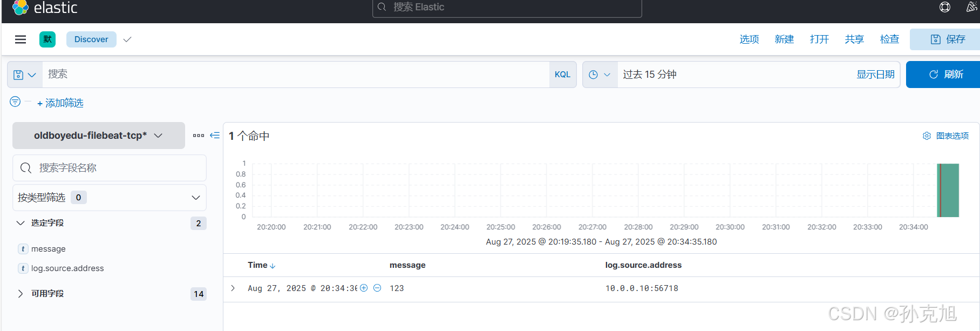The image size is (980, 331).
Task: Open saved query disk menu
Action: point(25,75)
